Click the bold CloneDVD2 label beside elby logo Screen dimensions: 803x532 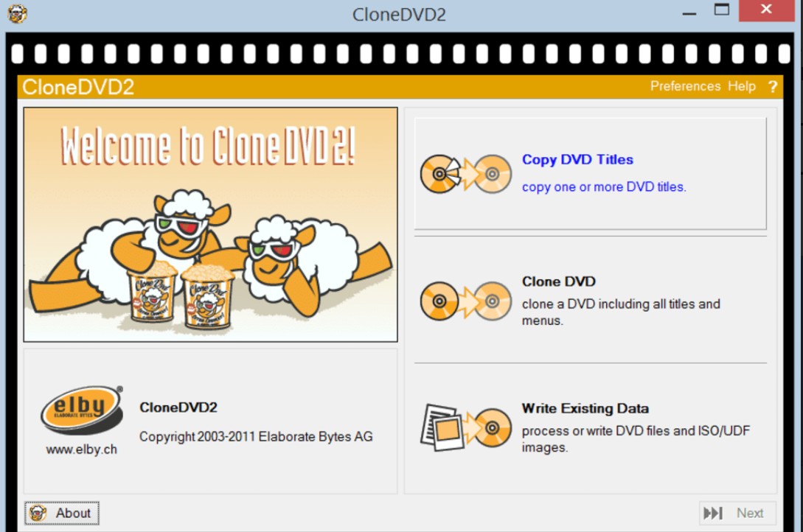178,407
